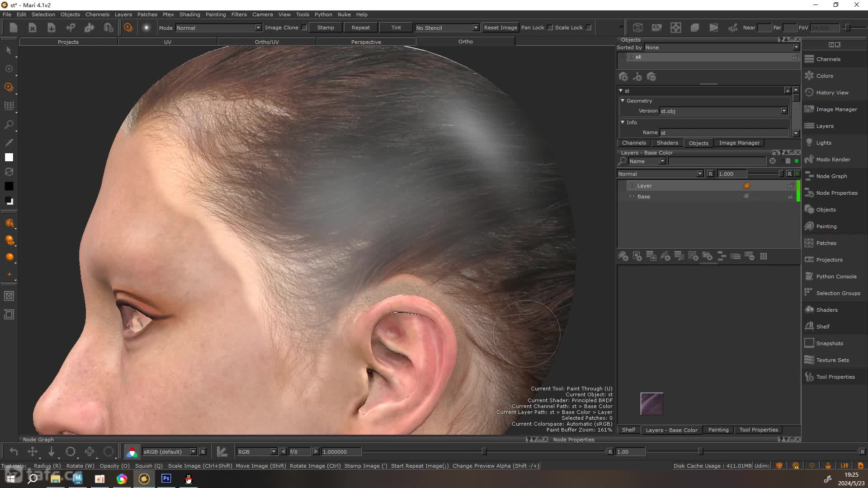Image resolution: width=868 pixels, height=488 pixels.
Task: Open the Version st.obj dropdown
Action: [x=723, y=111]
